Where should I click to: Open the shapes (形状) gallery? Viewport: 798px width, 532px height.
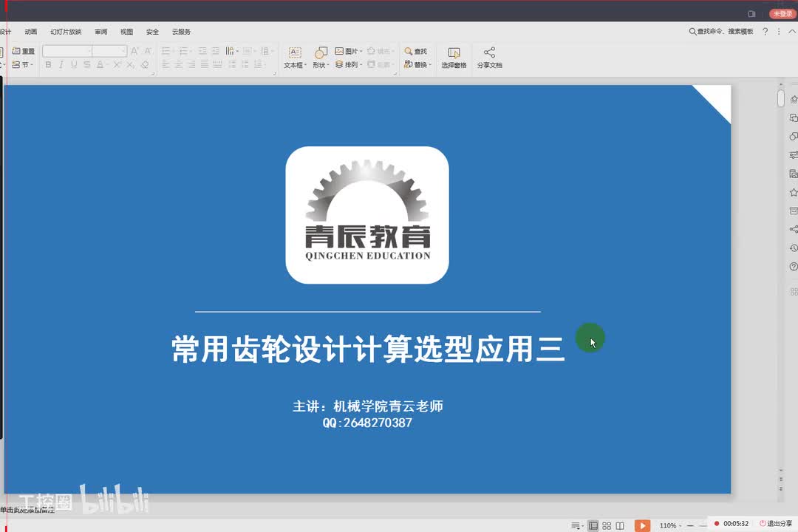click(321, 58)
